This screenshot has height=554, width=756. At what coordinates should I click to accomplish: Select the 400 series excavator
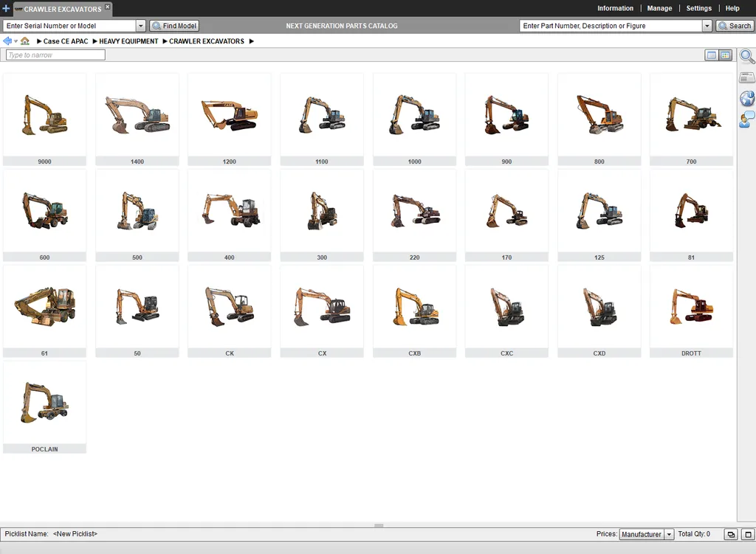(x=229, y=215)
